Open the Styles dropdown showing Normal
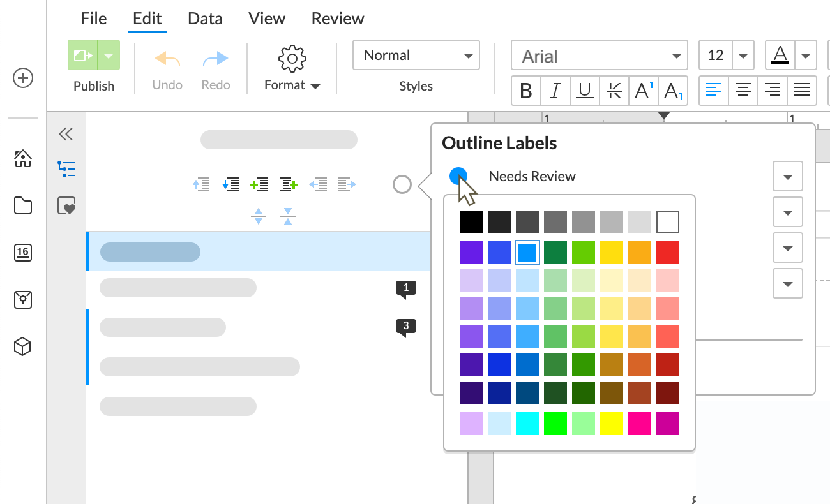This screenshot has width=830, height=504. click(x=416, y=56)
